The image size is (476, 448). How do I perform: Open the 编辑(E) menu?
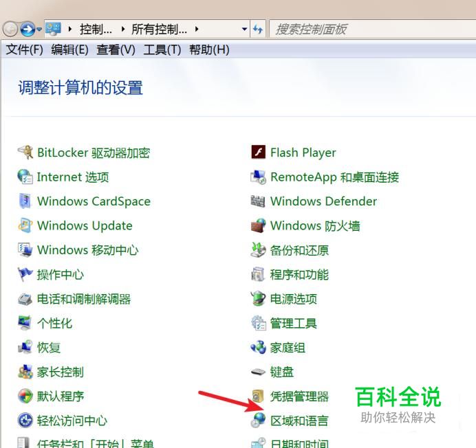tap(70, 49)
